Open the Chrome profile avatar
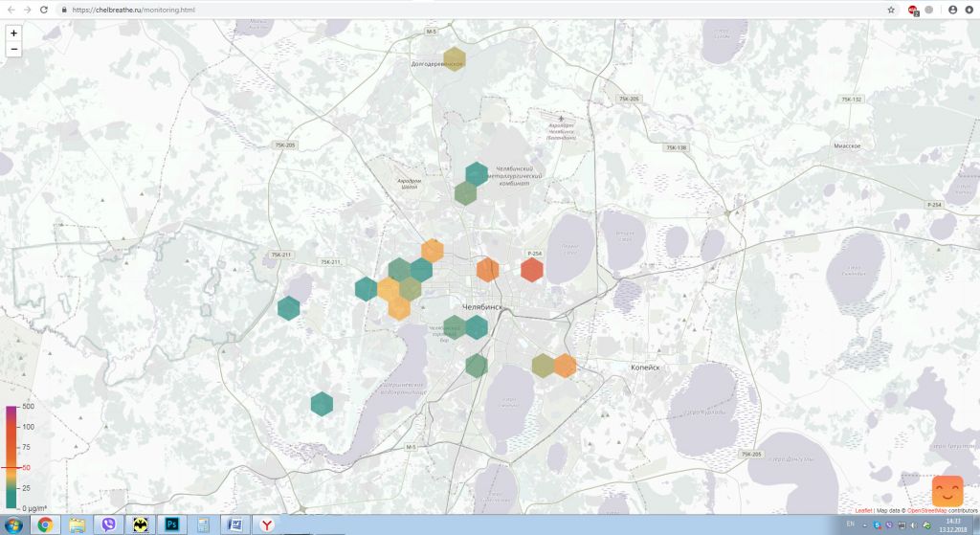Screen dimensions: 980x535 click(x=952, y=10)
